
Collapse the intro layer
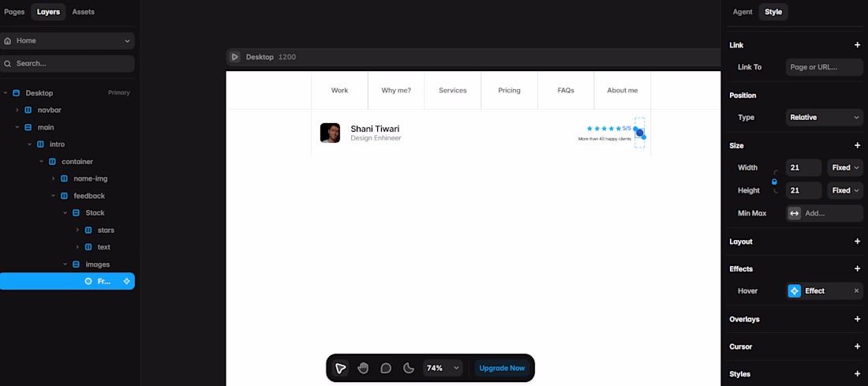[29, 144]
